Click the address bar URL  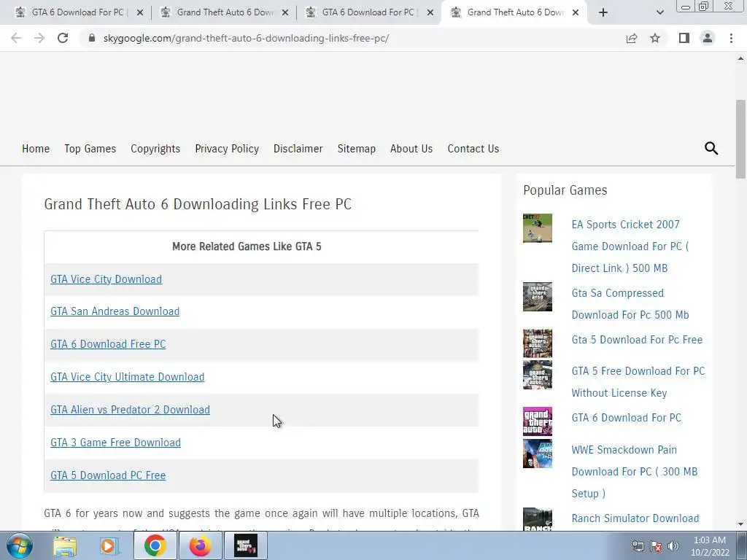[246, 38]
